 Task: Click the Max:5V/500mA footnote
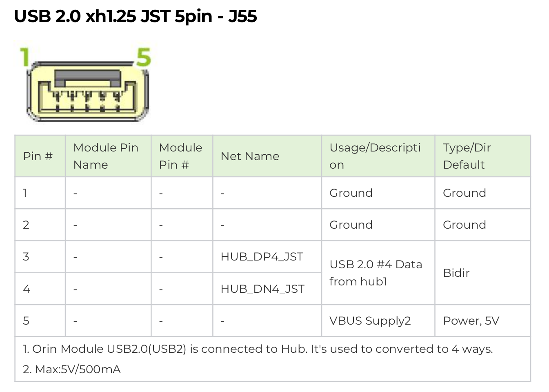(x=72, y=370)
